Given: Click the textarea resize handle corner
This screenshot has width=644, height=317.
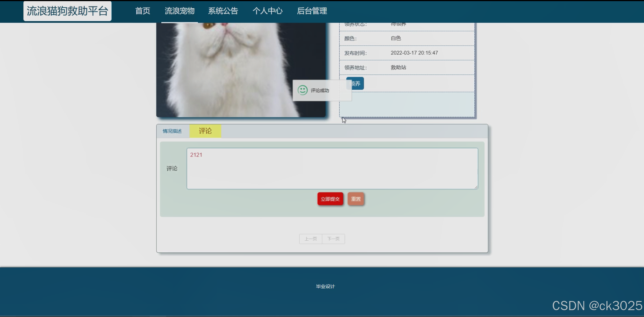Looking at the screenshot, I should tap(476, 187).
